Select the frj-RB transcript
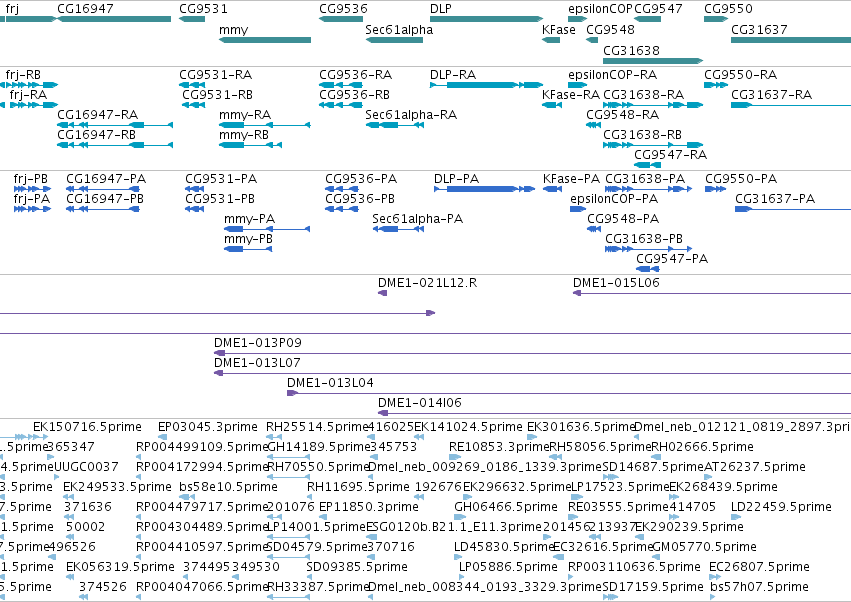 [29, 85]
